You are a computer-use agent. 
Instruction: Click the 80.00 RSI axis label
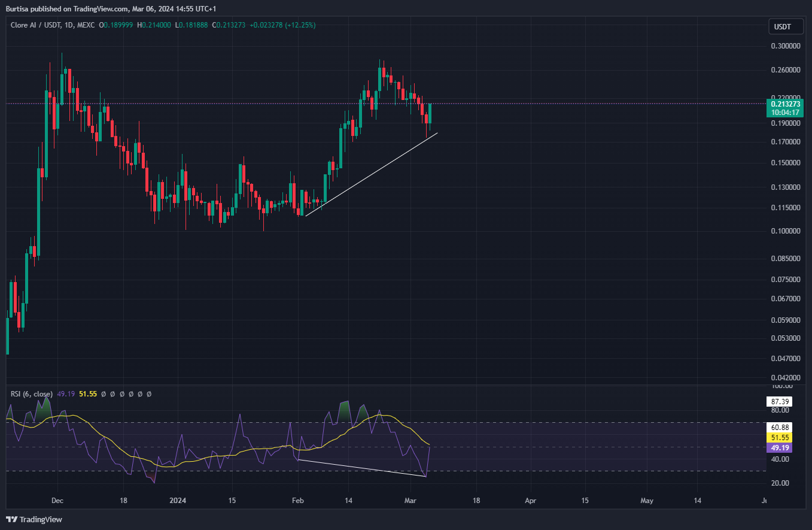(780, 411)
